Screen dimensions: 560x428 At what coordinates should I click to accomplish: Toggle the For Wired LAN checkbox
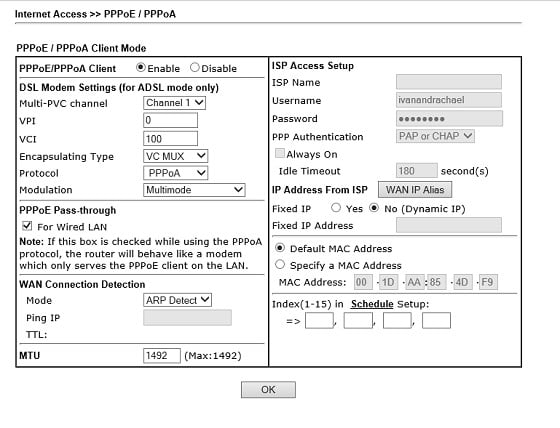coord(27,226)
